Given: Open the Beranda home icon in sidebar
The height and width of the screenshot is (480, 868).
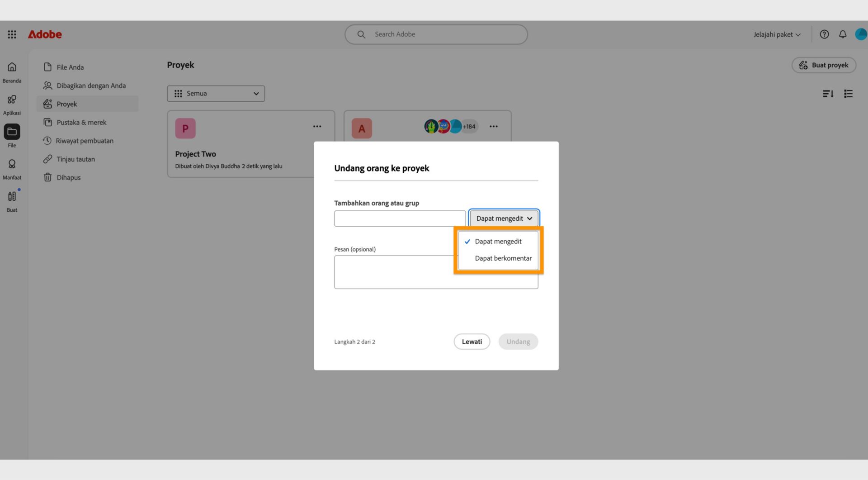Looking at the screenshot, I should click(12, 67).
